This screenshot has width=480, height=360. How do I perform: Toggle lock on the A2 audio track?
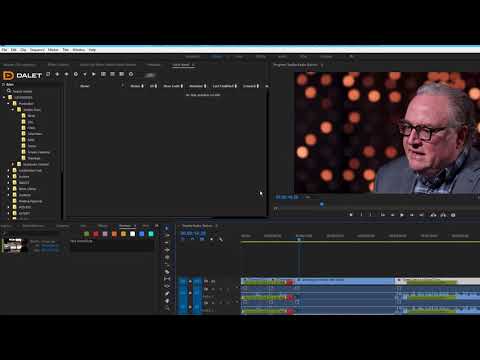click(x=190, y=307)
